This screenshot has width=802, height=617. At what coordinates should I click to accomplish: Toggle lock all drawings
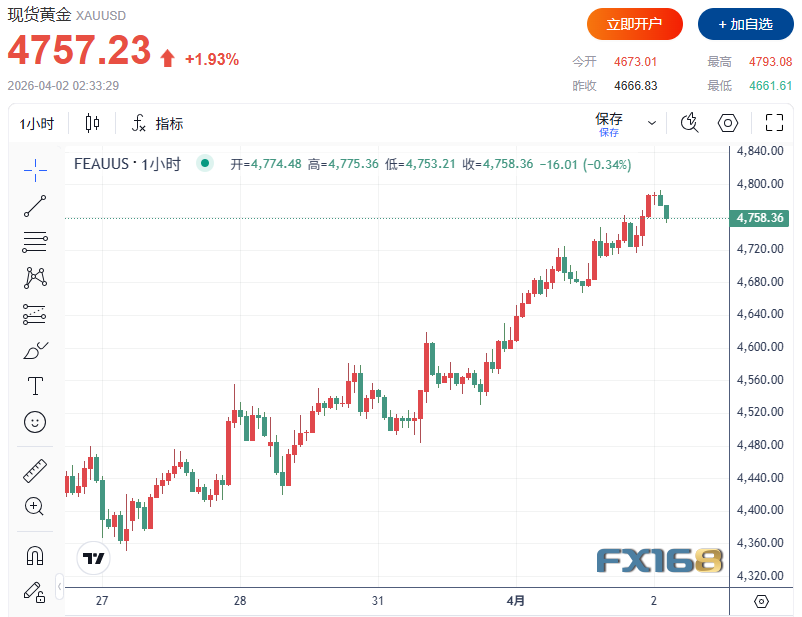tap(35, 591)
